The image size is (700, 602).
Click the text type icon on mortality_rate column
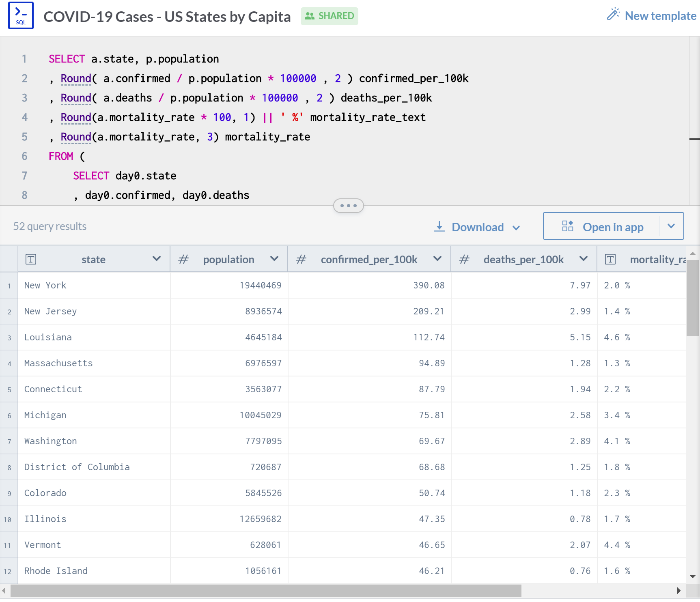[x=610, y=259]
